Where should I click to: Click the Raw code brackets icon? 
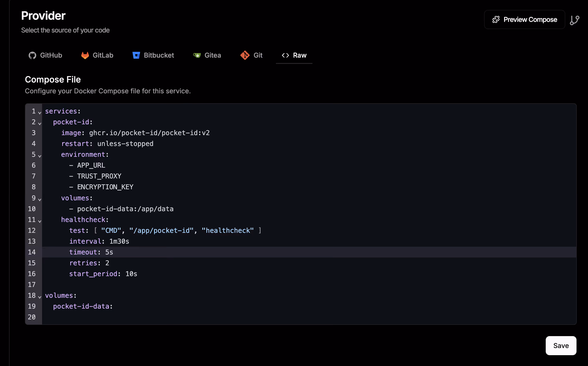pyautogui.click(x=285, y=55)
